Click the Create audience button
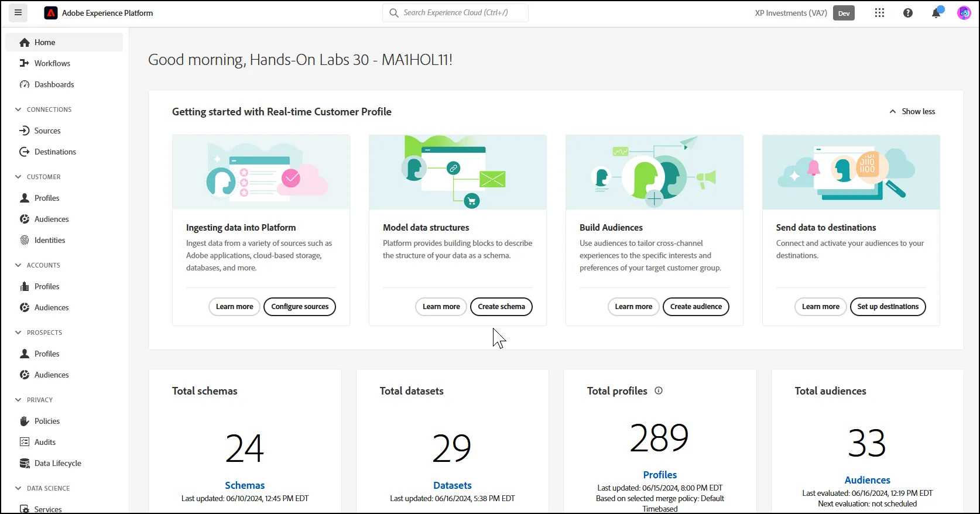Viewport: 980px width, 514px height. [696, 307]
